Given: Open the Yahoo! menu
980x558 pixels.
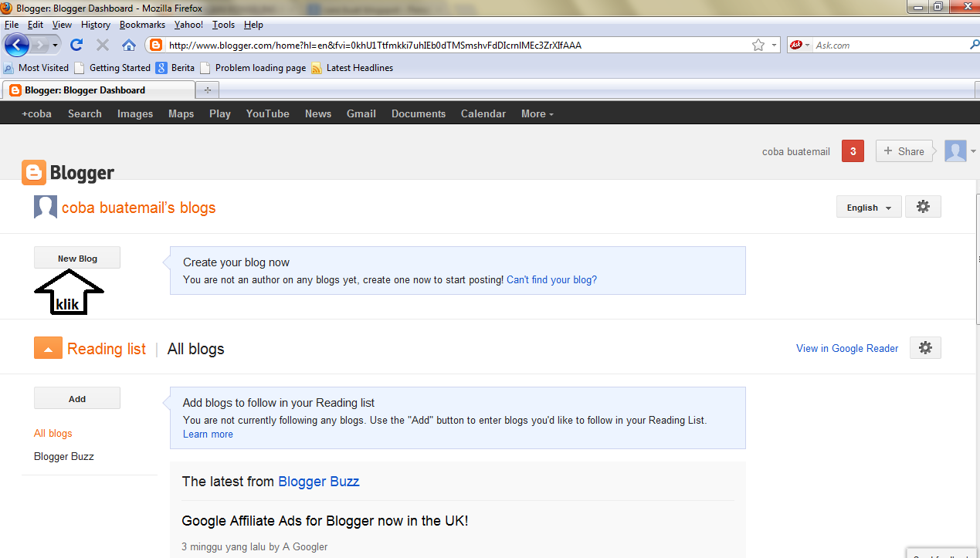Looking at the screenshot, I should (188, 25).
